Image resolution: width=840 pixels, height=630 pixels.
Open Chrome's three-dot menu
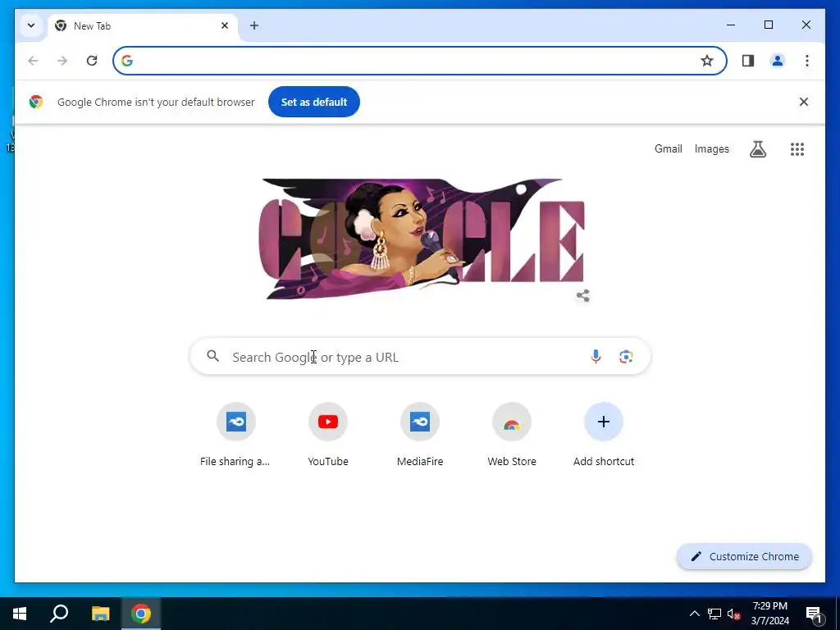click(x=807, y=61)
